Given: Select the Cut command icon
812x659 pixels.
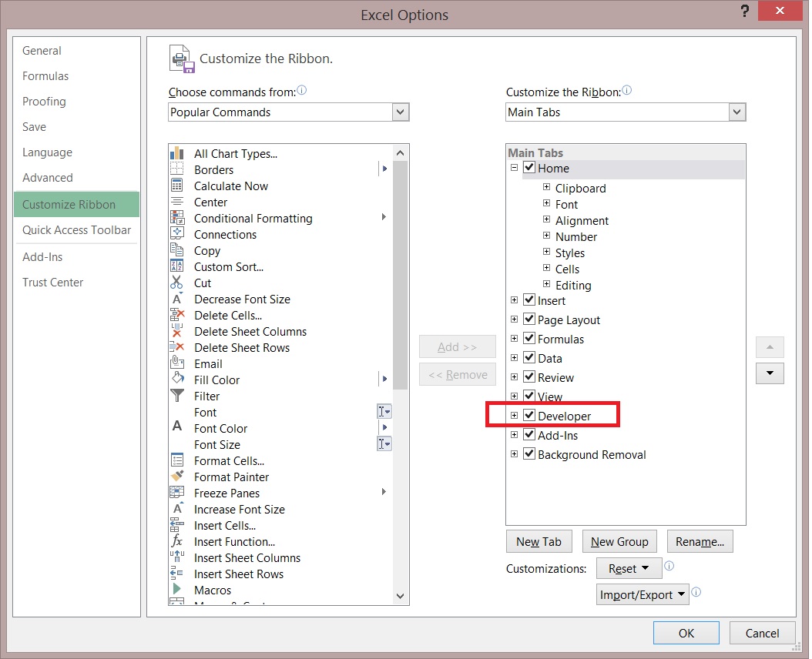Looking at the screenshot, I should pyautogui.click(x=178, y=283).
